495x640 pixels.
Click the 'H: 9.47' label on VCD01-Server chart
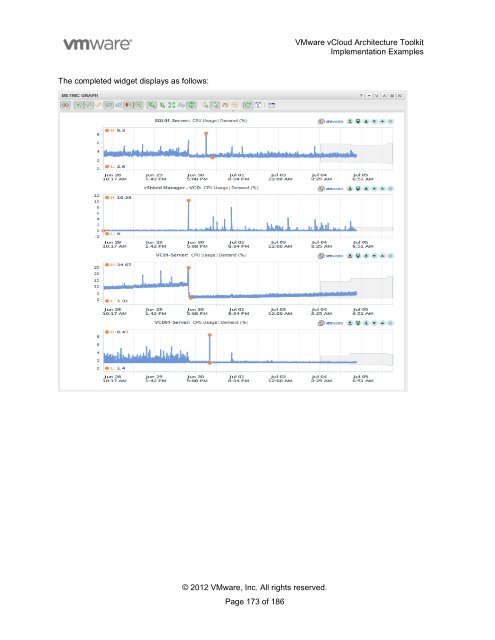[117, 332]
